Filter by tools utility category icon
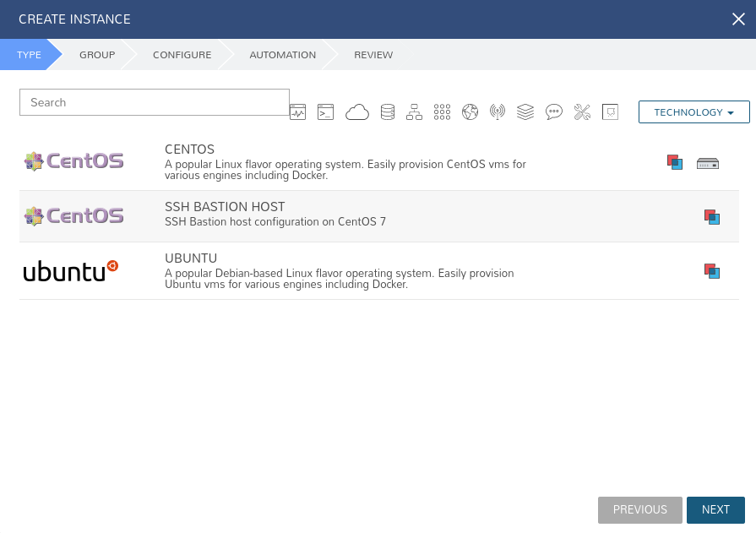Viewport: 756px width, 533px height. click(x=583, y=111)
